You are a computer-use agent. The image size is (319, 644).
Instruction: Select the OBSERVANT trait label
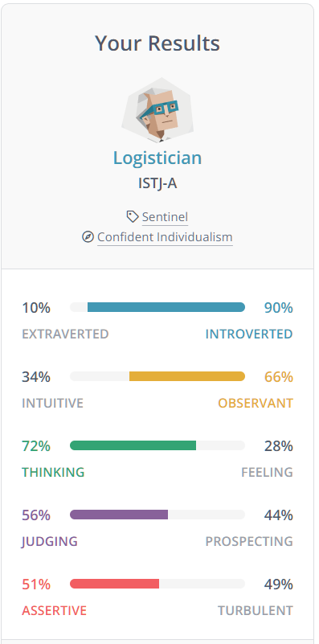click(x=256, y=404)
